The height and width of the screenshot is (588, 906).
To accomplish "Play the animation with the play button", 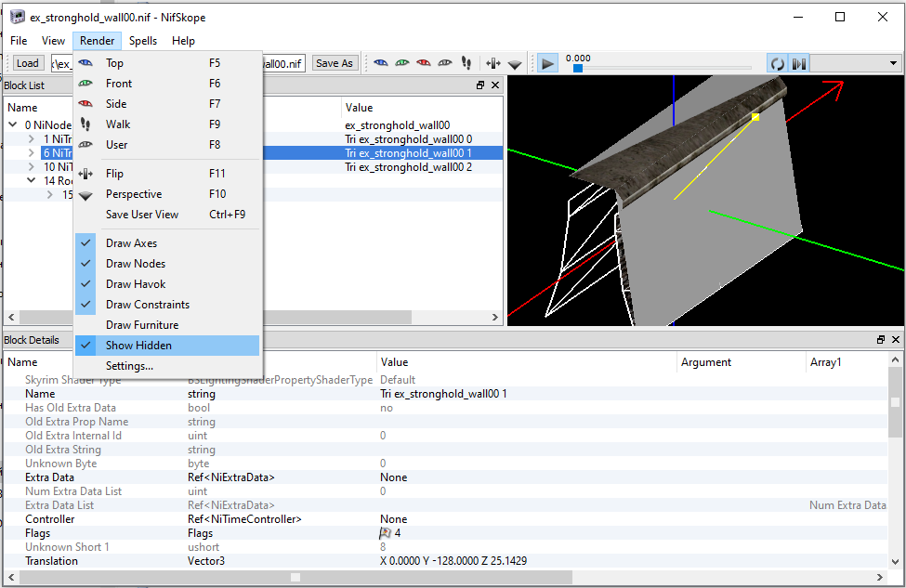I will tap(547, 63).
